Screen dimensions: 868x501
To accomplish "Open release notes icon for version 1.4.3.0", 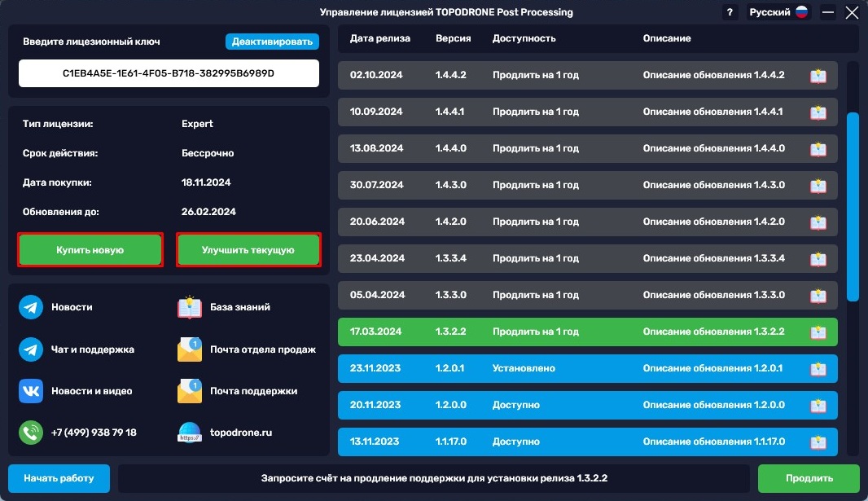I will point(818,185).
